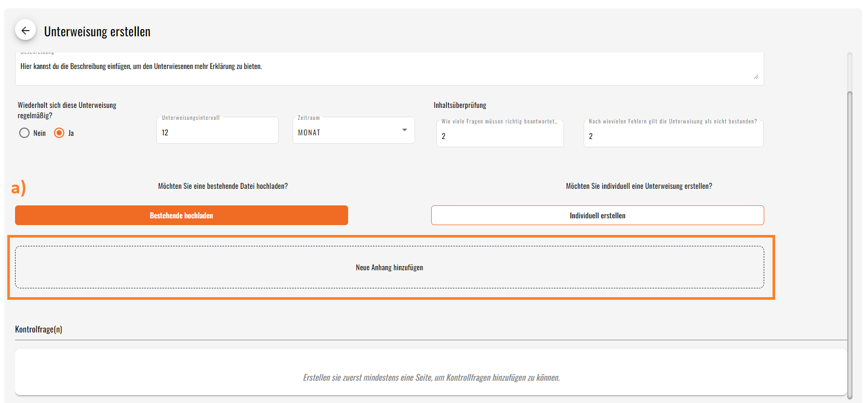Click the Inhaltsüberprüfung label
The width and height of the screenshot is (868, 403).
click(460, 105)
